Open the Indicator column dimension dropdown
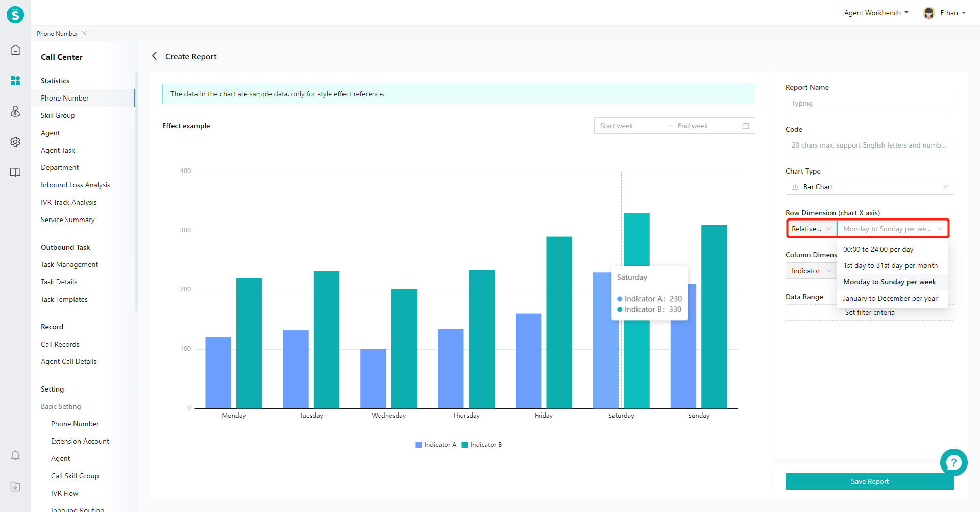This screenshot has height=512, width=980. [x=811, y=271]
